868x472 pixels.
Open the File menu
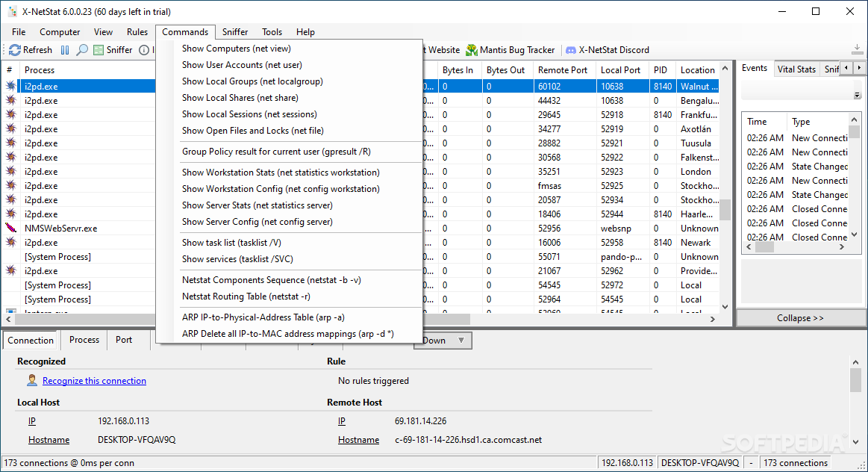pos(19,32)
